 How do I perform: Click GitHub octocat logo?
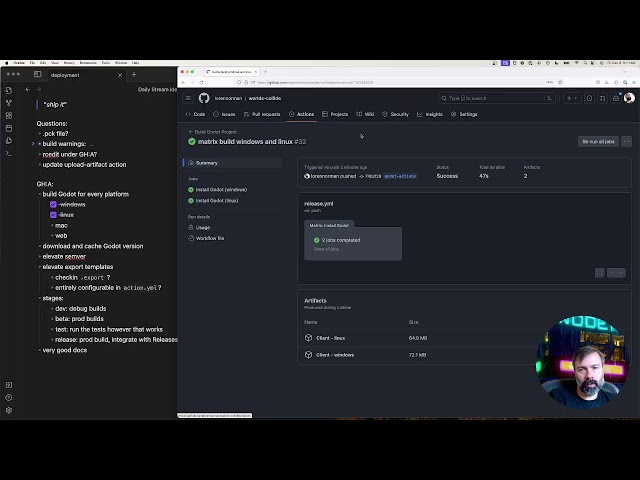pyautogui.click(x=204, y=98)
